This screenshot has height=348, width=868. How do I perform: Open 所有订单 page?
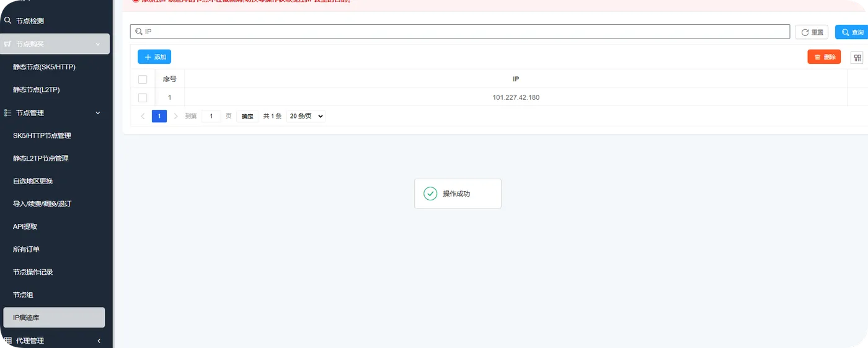tap(26, 249)
